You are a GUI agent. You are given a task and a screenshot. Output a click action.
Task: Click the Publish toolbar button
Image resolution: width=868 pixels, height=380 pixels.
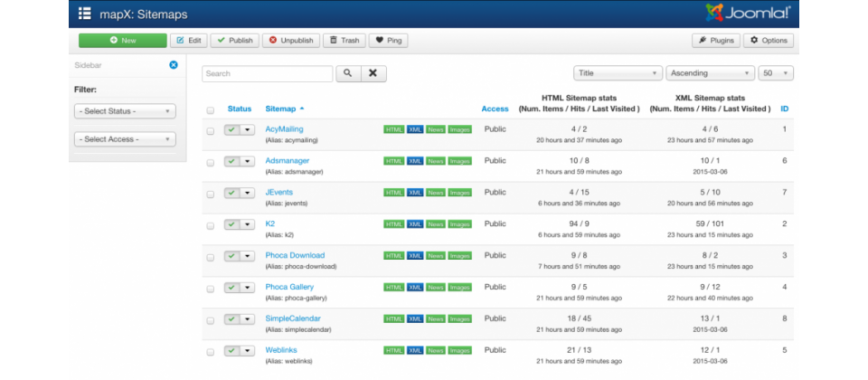[235, 41]
